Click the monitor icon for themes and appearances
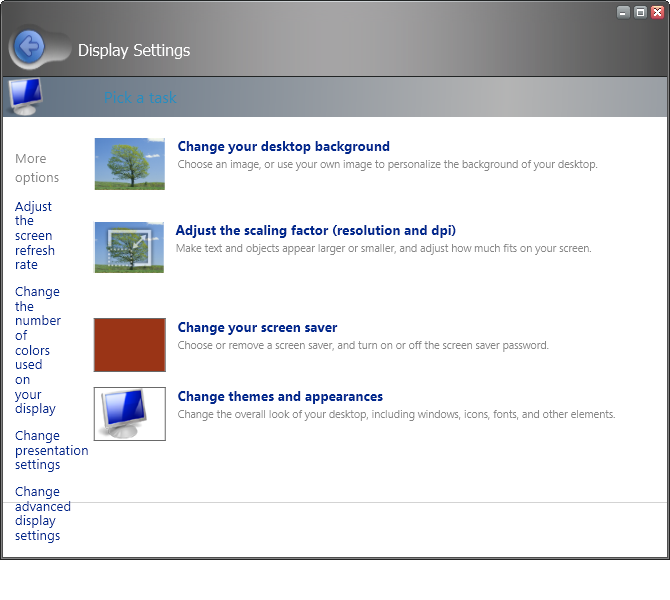670x600 pixels. pyautogui.click(x=129, y=413)
